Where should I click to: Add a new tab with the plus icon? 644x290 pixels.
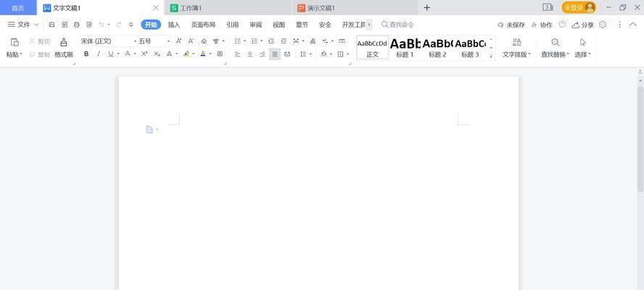click(x=427, y=7)
